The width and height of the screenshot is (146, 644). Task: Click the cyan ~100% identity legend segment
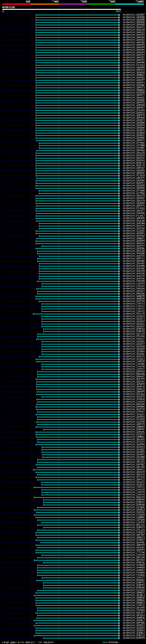tap(130, 4)
